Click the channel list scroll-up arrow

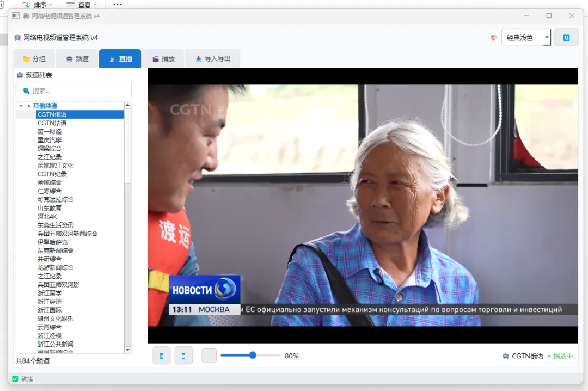tap(127, 105)
